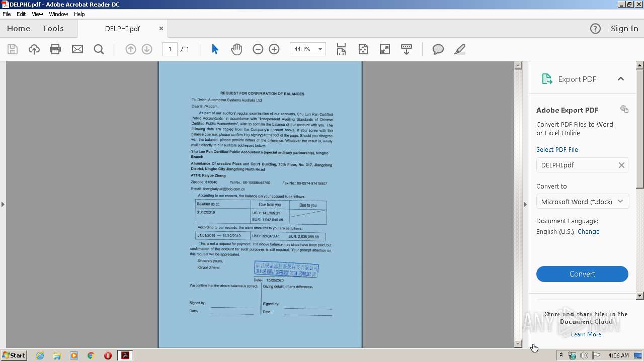Image resolution: width=644 pixels, height=362 pixels.
Task: Remove DELPHI.pdf from selected file
Action: (621, 165)
